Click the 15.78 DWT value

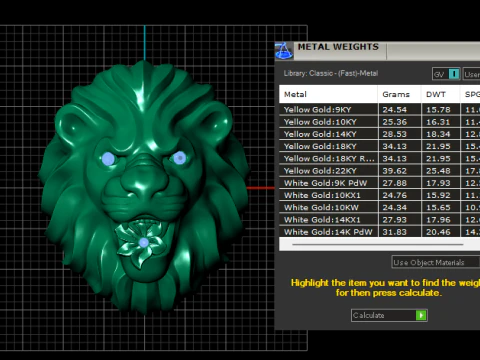[438, 110]
